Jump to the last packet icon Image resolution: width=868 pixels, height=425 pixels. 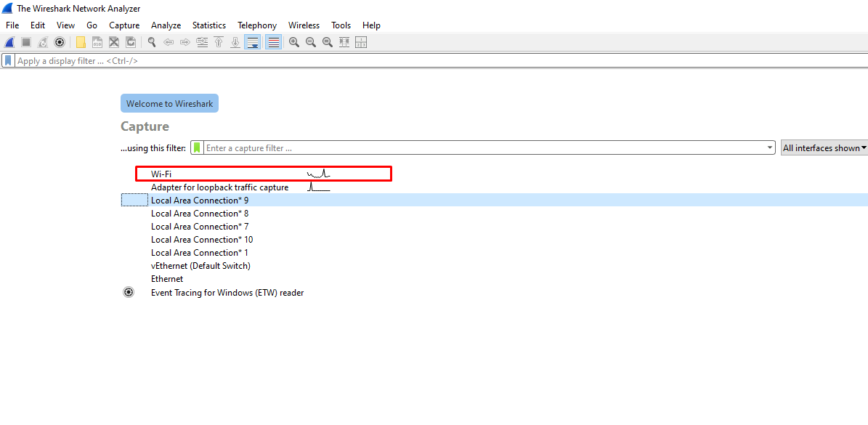click(x=235, y=42)
